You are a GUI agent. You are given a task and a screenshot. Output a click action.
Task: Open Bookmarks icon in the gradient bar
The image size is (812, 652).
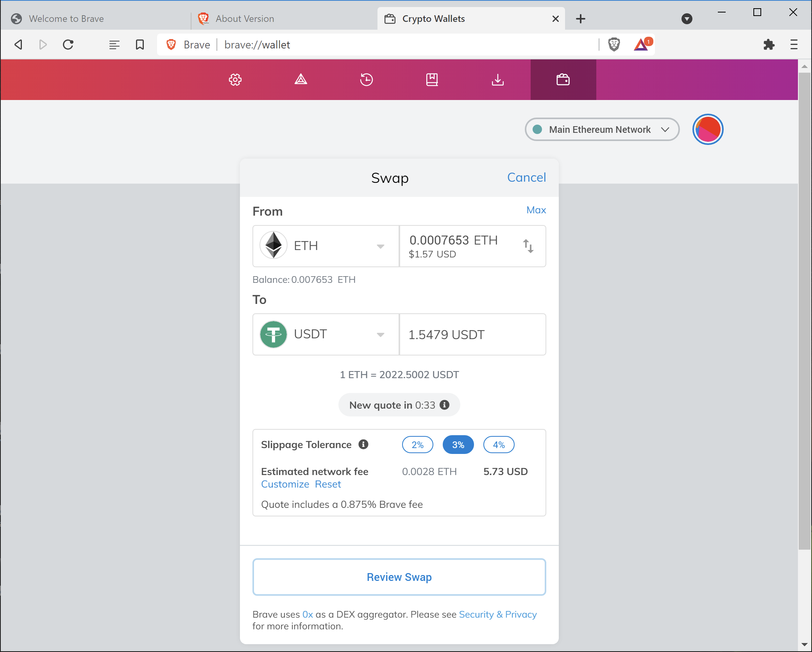coord(432,80)
